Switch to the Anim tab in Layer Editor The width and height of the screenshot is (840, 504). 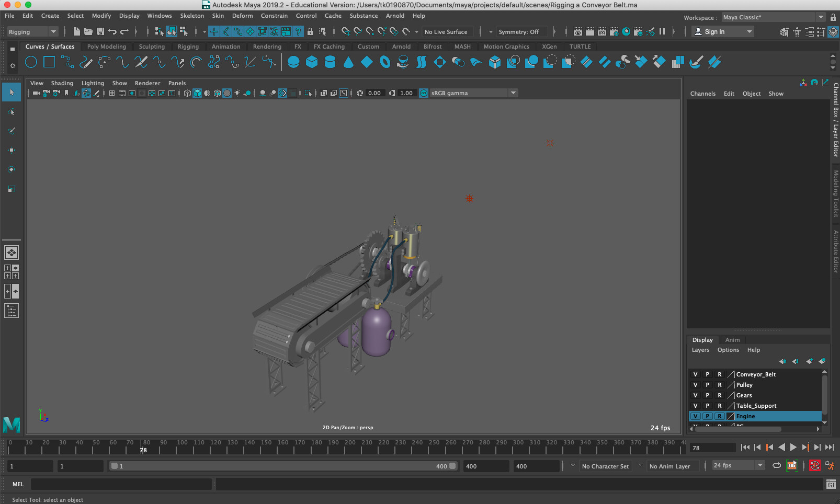coord(732,340)
